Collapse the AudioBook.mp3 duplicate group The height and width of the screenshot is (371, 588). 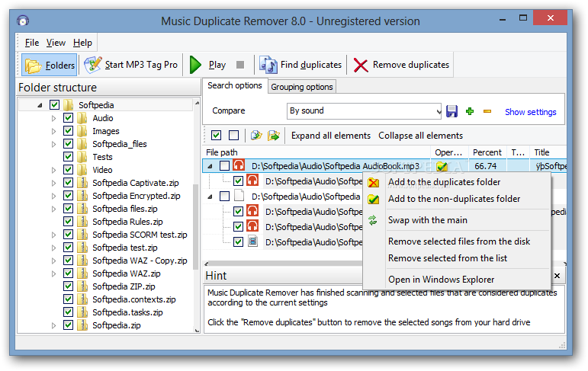click(210, 166)
